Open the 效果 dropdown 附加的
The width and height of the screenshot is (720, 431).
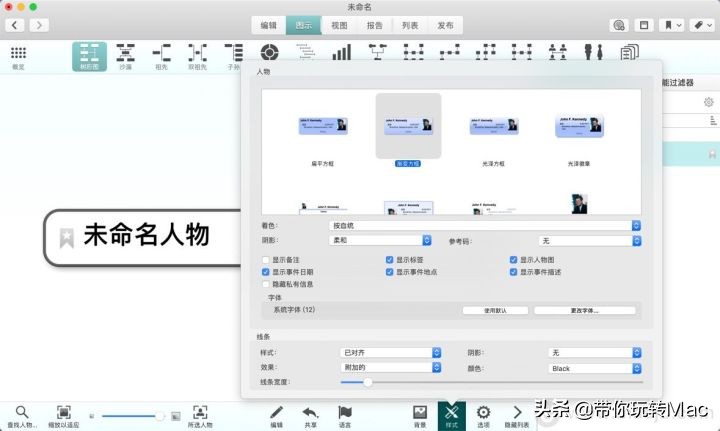(391, 367)
